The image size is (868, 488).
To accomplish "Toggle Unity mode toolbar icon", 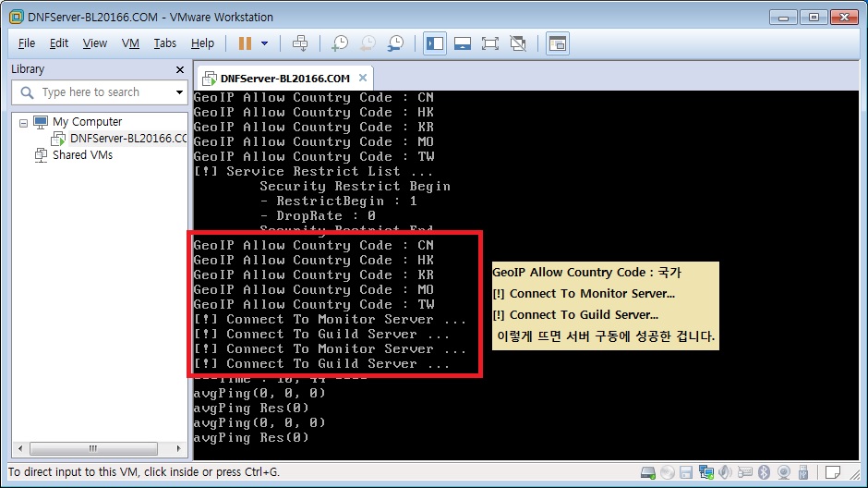I will point(518,43).
